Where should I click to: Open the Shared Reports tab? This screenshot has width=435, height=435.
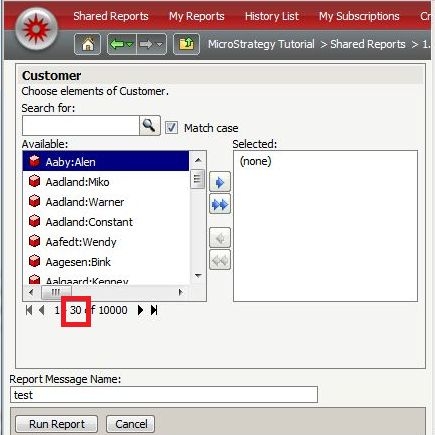[111, 16]
